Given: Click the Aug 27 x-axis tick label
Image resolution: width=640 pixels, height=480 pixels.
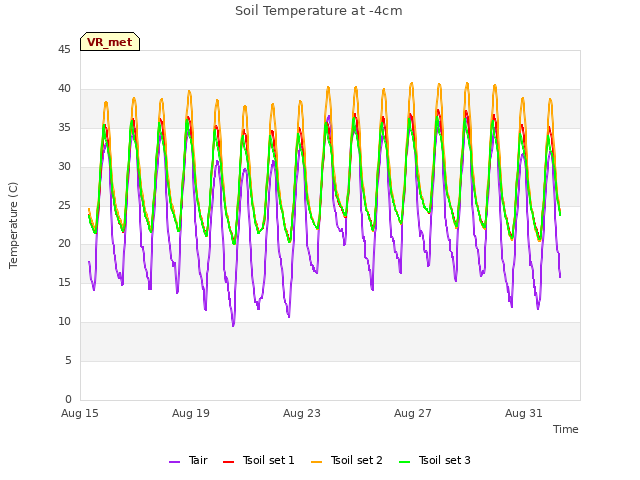Looking at the screenshot, I should [x=413, y=413].
